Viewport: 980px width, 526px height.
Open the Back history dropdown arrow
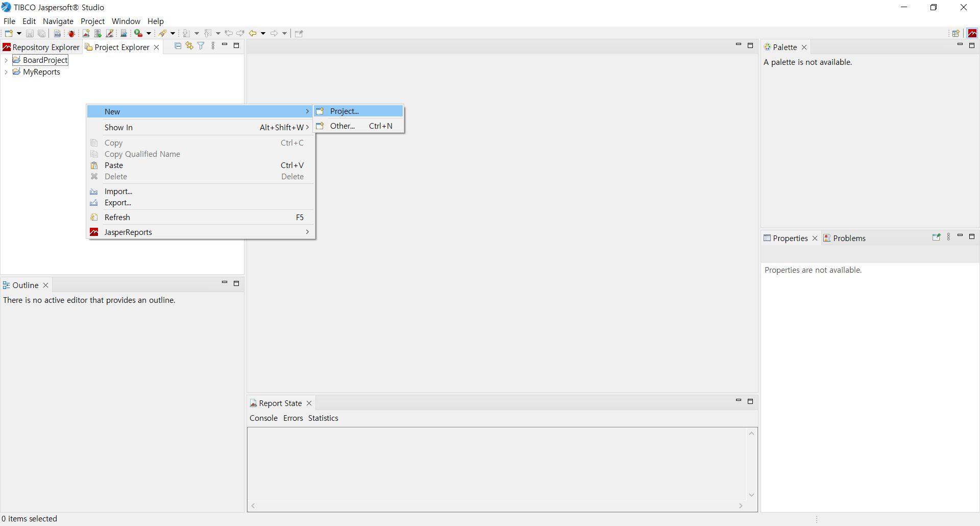click(263, 33)
